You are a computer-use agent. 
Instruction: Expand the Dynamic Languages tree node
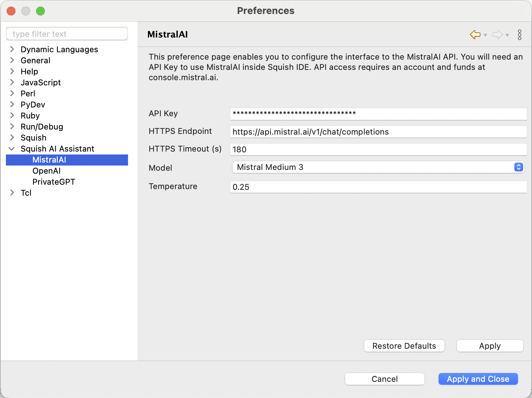[x=12, y=49]
